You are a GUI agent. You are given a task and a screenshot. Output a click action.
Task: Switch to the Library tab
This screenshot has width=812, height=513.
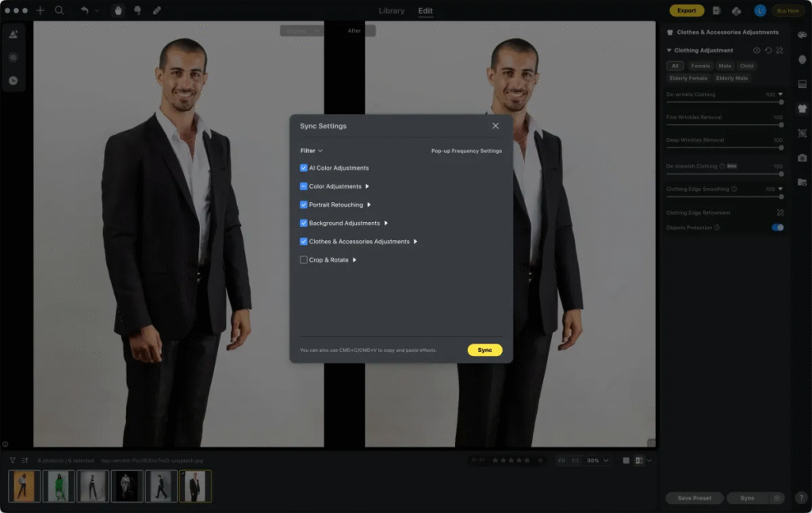[392, 11]
